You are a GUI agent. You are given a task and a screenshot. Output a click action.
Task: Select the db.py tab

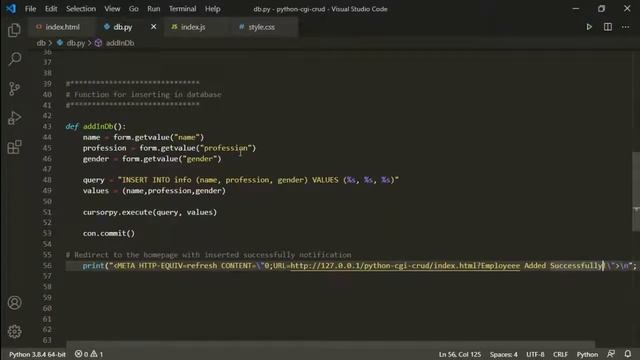(x=122, y=27)
